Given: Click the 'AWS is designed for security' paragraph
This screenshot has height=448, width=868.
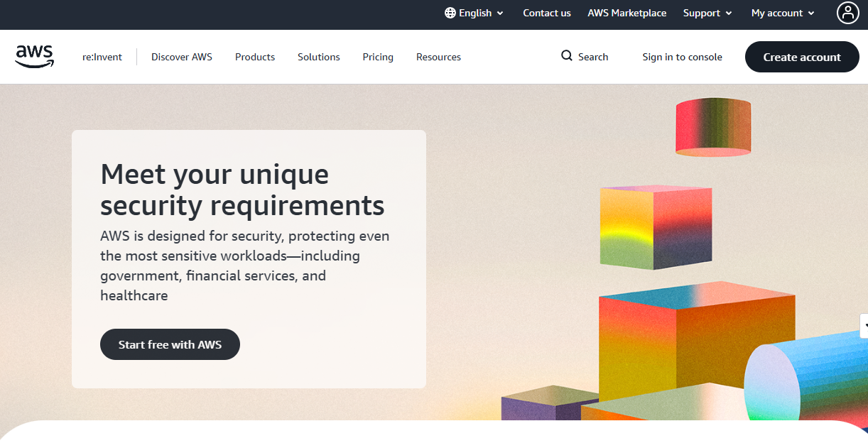Looking at the screenshot, I should pyautogui.click(x=245, y=266).
